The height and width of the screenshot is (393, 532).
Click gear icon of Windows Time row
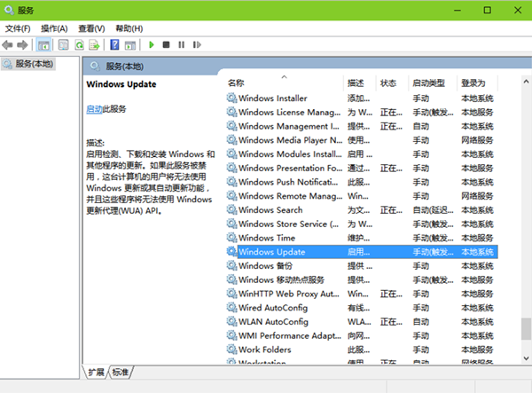pos(231,238)
